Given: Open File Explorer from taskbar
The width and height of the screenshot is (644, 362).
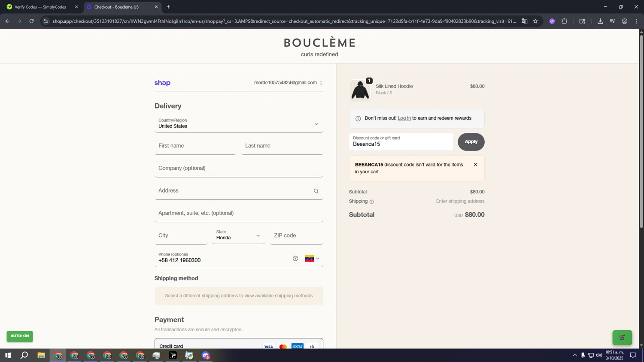Looking at the screenshot, I should click(x=41, y=355).
